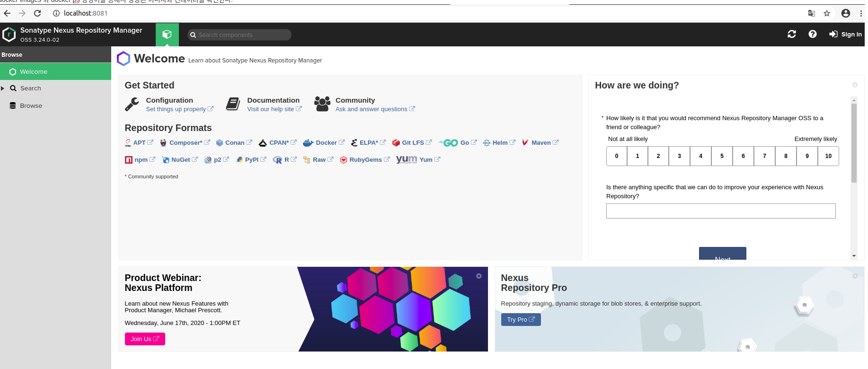The height and width of the screenshot is (369, 868).
Task: Open the Browse mode cube icon
Action: (167, 35)
